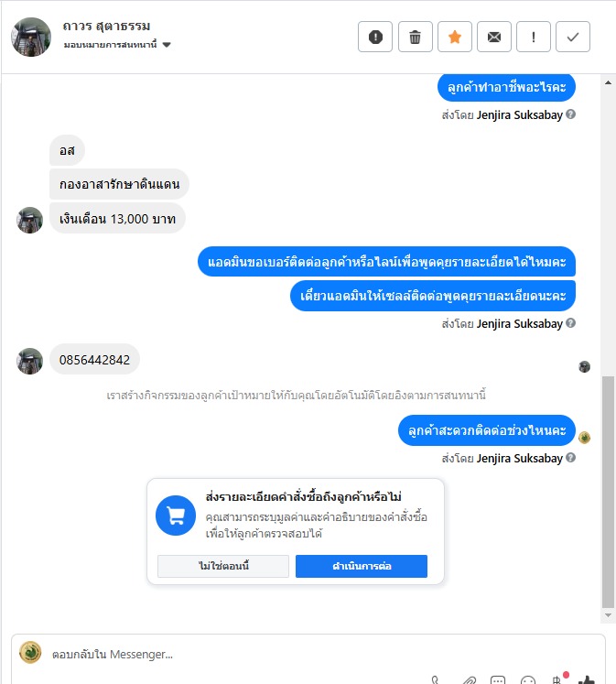Mark conversation as spam with exclamation icon

[375, 37]
